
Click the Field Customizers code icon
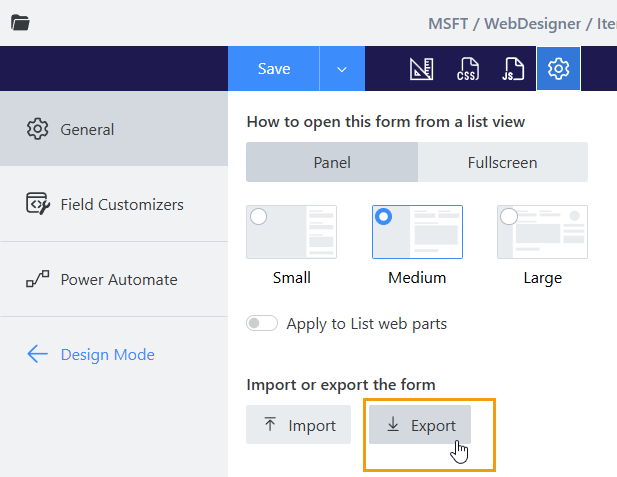point(38,204)
